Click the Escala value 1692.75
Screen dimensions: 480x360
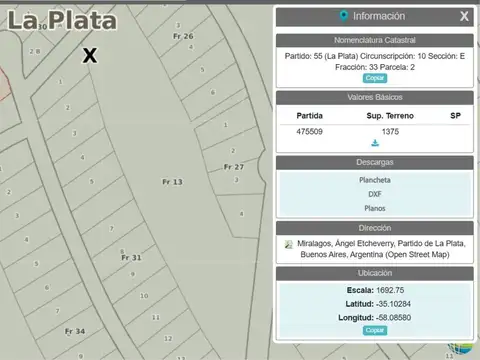click(390, 290)
